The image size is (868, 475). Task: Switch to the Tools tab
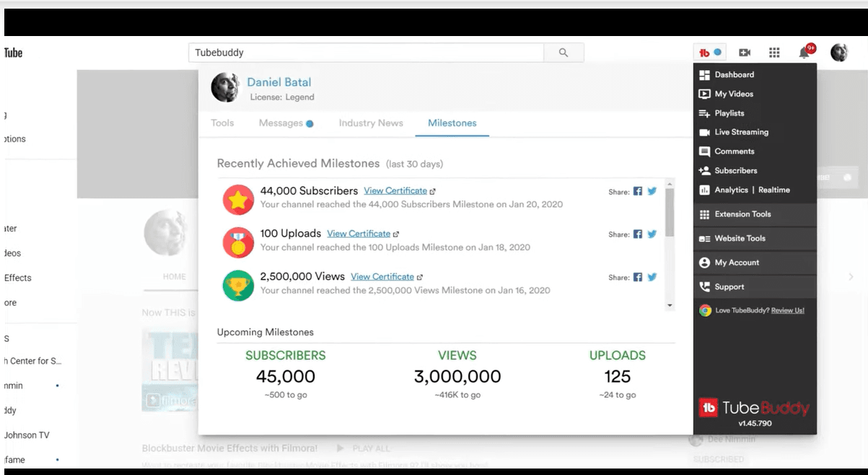tap(222, 123)
